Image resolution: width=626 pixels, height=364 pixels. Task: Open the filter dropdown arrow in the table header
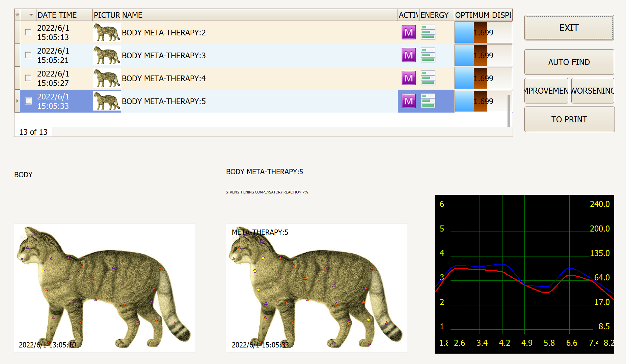31,15
